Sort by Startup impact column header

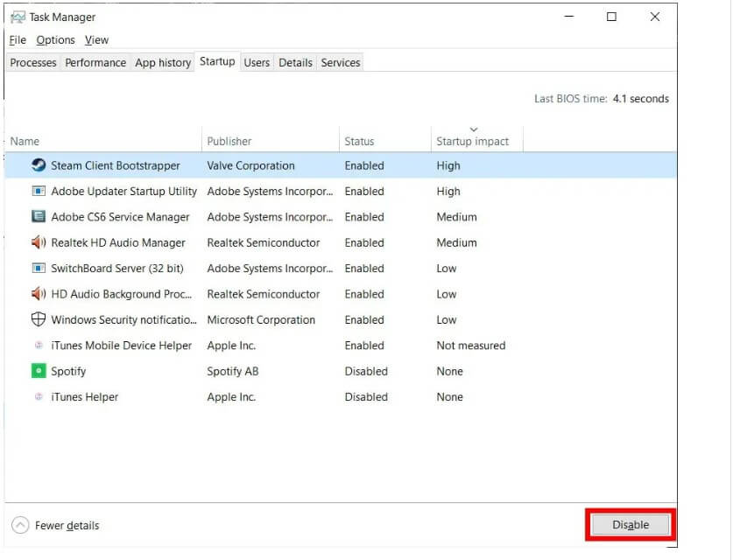pyautogui.click(x=473, y=141)
